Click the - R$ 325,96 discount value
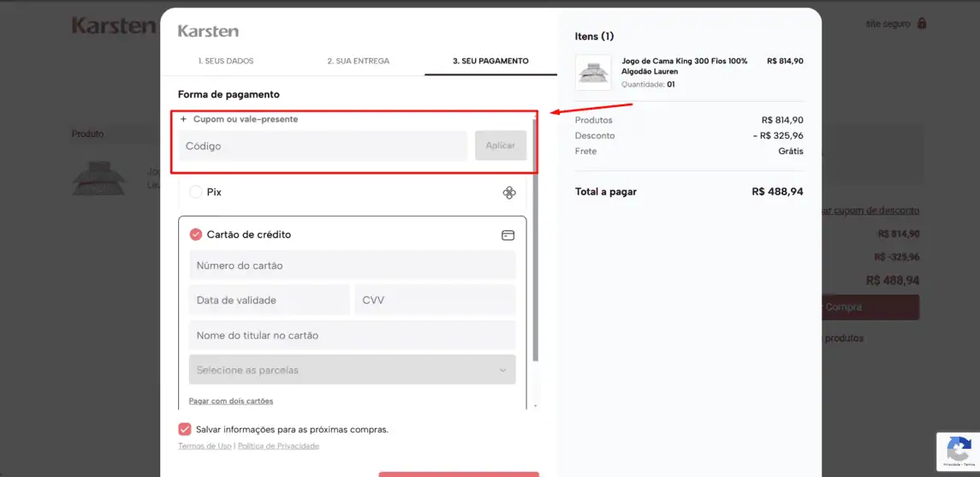Image resolution: width=980 pixels, height=477 pixels. click(777, 135)
